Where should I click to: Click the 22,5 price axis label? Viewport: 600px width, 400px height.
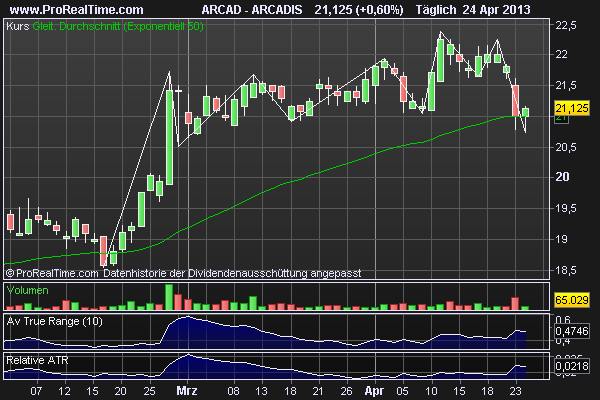tap(566, 25)
